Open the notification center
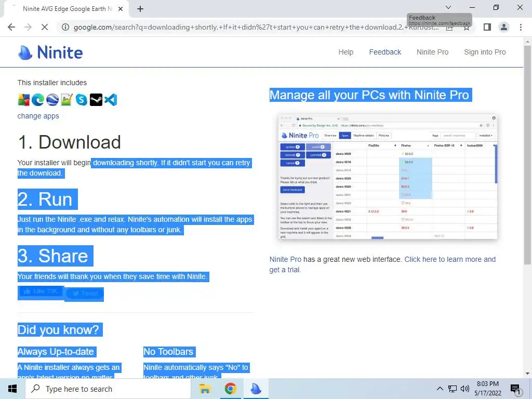This screenshot has width=532, height=399. point(515,389)
